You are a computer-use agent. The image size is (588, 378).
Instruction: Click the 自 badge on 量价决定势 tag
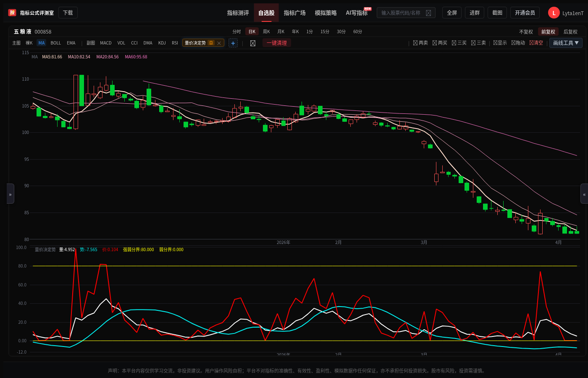(211, 43)
